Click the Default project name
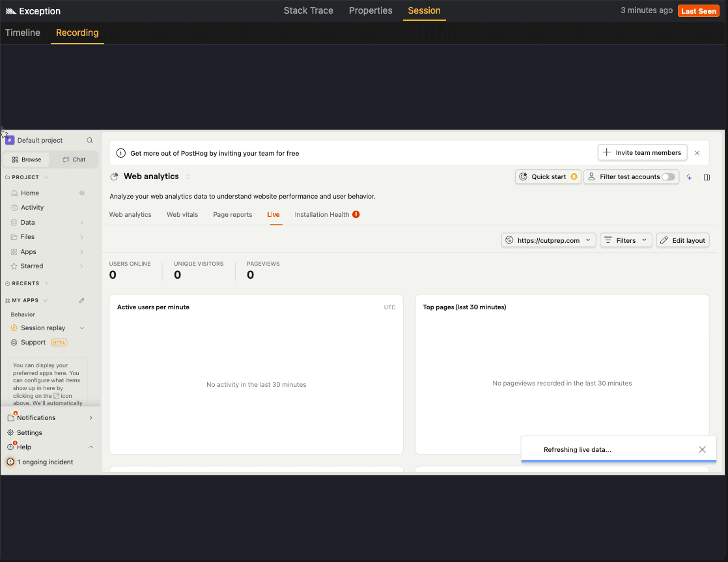 pyautogui.click(x=40, y=140)
